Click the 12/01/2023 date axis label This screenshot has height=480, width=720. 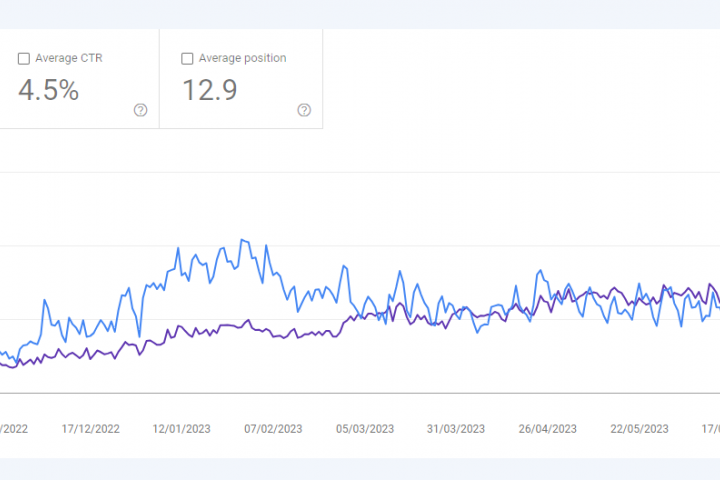(x=182, y=428)
